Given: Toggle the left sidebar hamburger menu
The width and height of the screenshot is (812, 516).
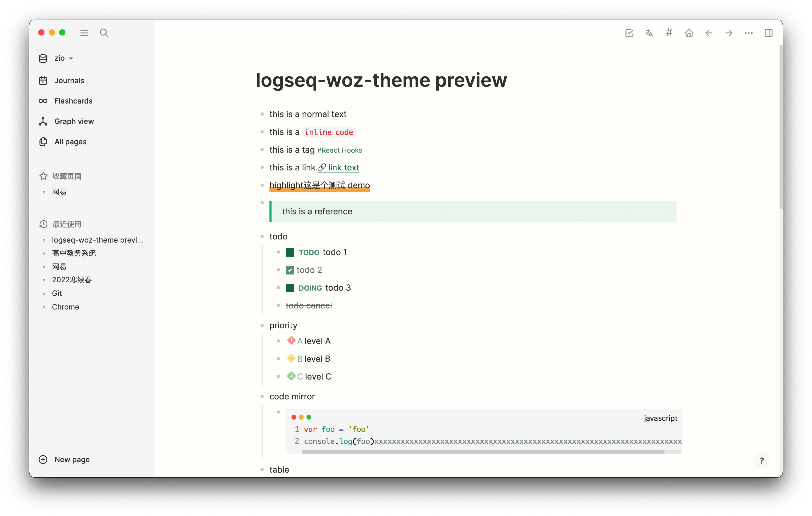Looking at the screenshot, I should click(84, 33).
